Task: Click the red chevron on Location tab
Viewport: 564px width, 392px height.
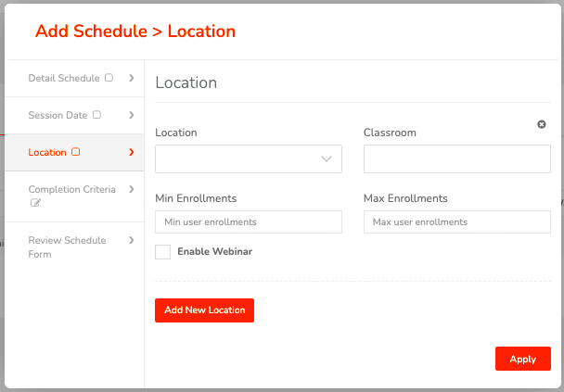Action: pos(132,152)
